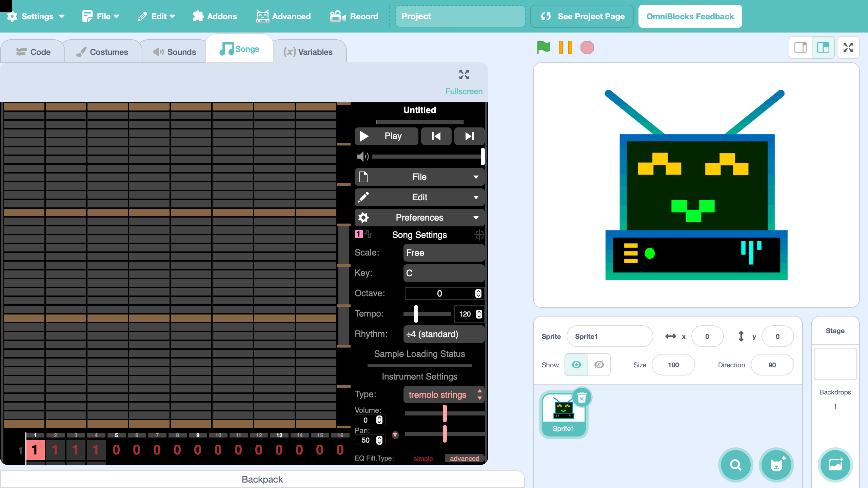The image size is (868, 488).
Task: Click the See Project Page button
Action: tap(582, 16)
